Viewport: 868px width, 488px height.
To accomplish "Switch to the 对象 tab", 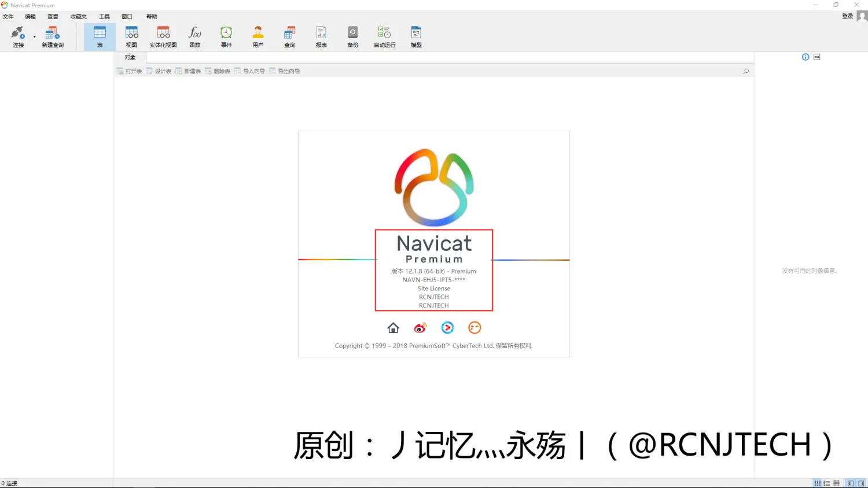I will click(x=130, y=57).
